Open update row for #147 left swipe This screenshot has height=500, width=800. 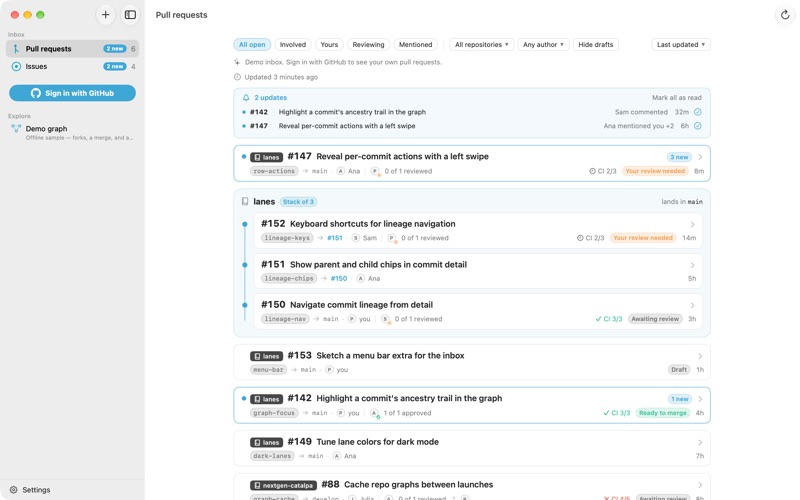point(472,126)
